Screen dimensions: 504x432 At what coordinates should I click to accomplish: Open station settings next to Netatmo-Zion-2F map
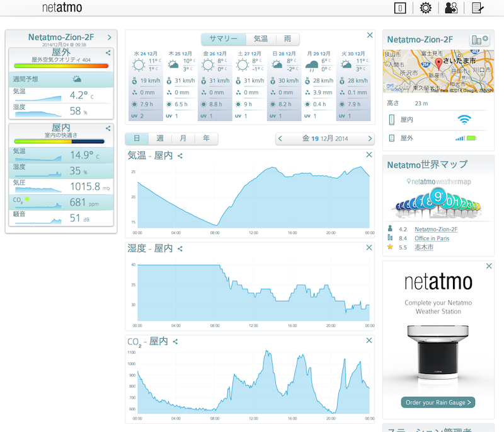[480, 40]
